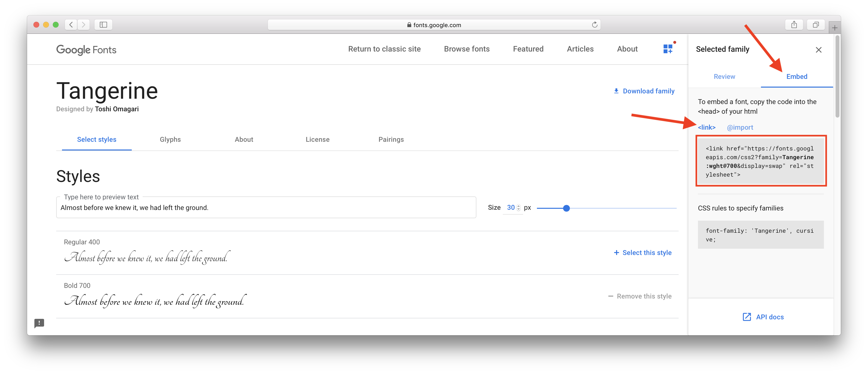Click the Safari reload page icon
The width and height of the screenshot is (868, 374).
tap(594, 25)
